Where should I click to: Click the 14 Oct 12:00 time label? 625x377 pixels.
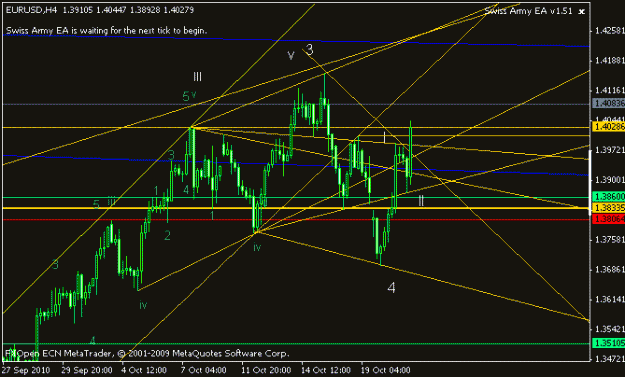tap(326, 370)
